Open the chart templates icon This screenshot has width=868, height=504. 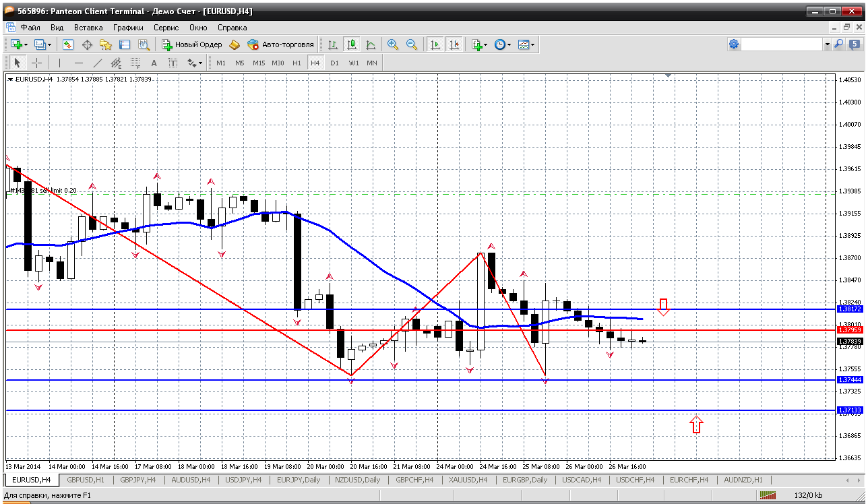pos(524,44)
